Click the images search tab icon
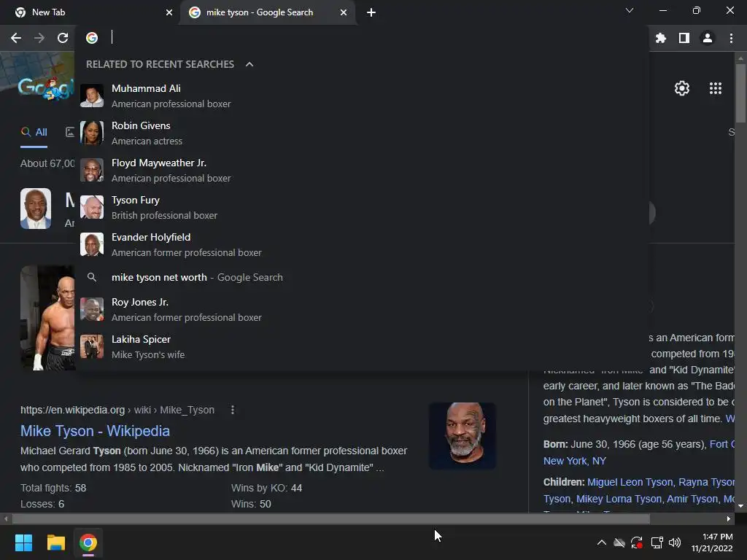Viewport: 747px width, 560px height. click(x=70, y=133)
